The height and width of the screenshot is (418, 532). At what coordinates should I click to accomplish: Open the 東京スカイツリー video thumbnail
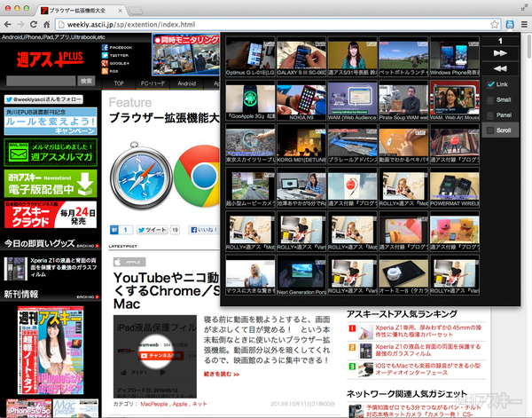pyautogui.click(x=250, y=144)
